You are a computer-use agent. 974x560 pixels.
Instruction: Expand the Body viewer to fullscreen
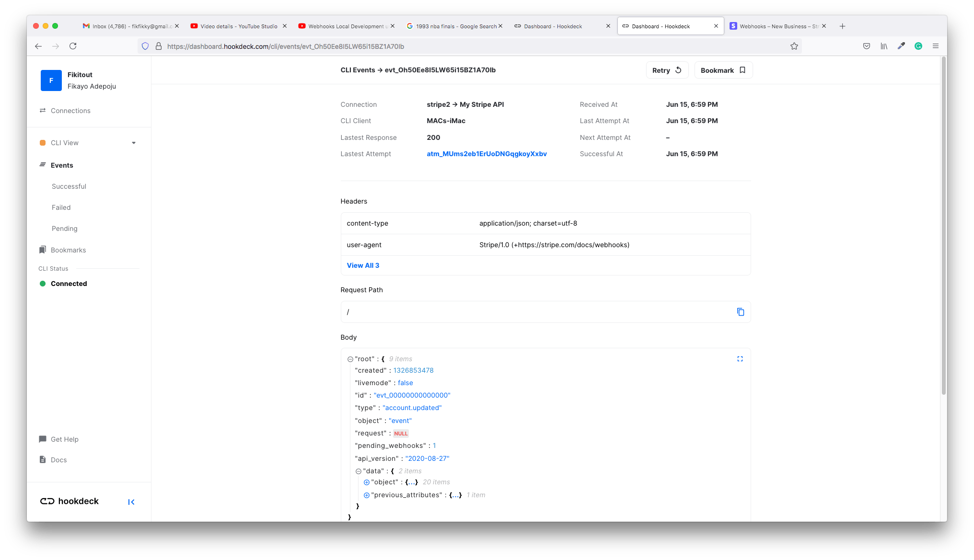[740, 358]
